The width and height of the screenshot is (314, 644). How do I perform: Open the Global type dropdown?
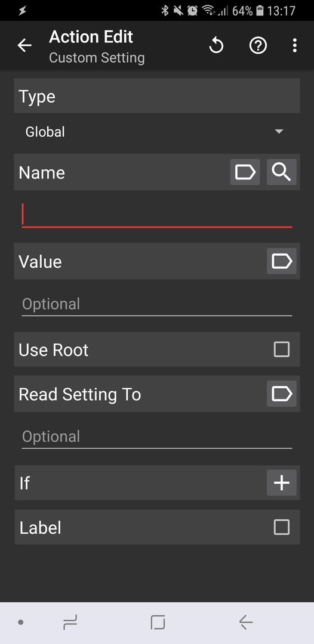(157, 132)
